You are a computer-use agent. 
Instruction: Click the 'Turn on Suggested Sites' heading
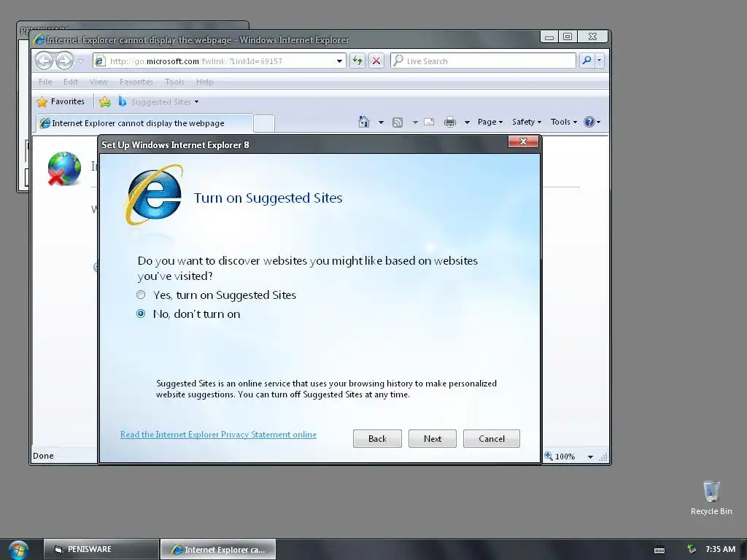[x=268, y=198]
